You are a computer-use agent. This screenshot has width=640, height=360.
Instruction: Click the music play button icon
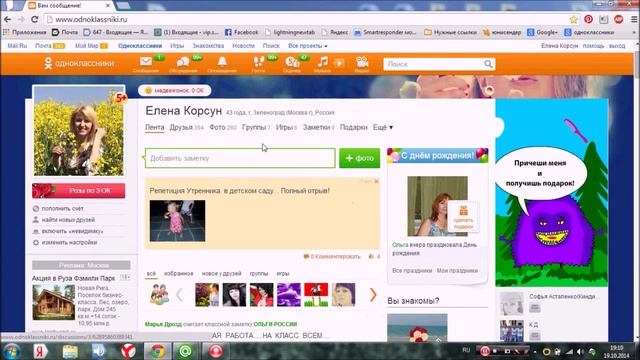(339, 63)
